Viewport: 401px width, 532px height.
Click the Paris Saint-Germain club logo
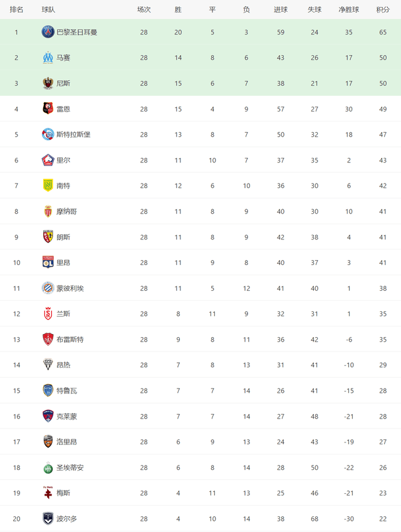pos(48,32)
